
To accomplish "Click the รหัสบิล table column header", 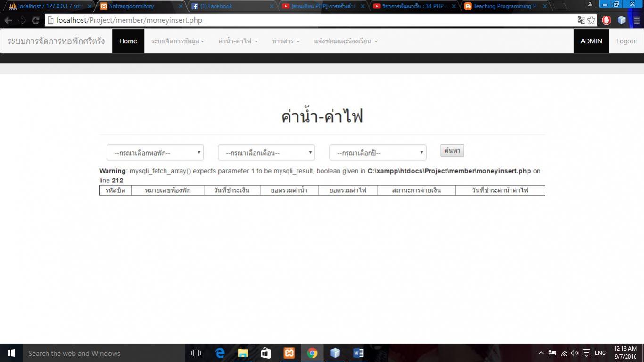I will click(x=116, y=190).
